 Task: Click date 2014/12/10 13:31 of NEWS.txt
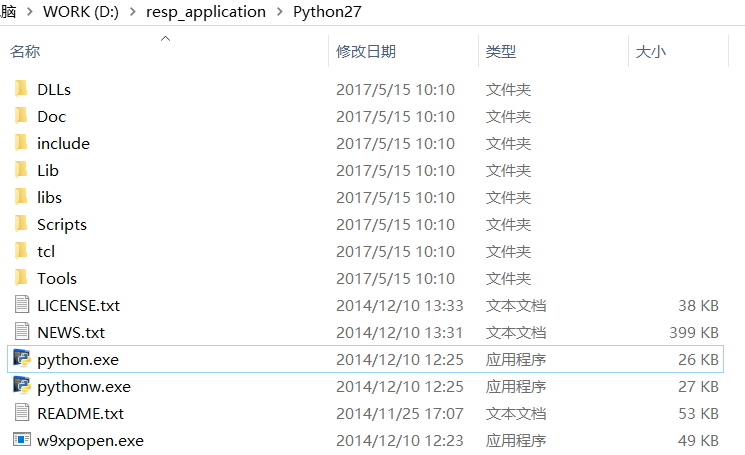click(400, 333)
